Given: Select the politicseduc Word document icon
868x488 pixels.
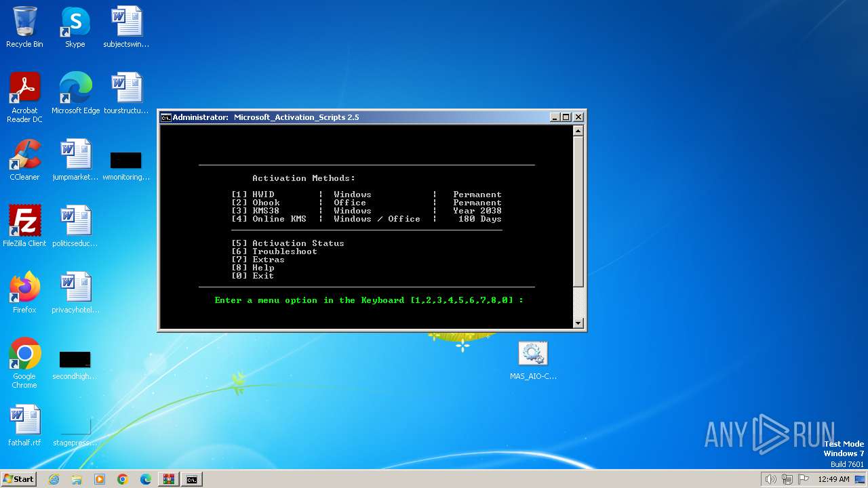Looking at the screenshot, I should (75, 226).
